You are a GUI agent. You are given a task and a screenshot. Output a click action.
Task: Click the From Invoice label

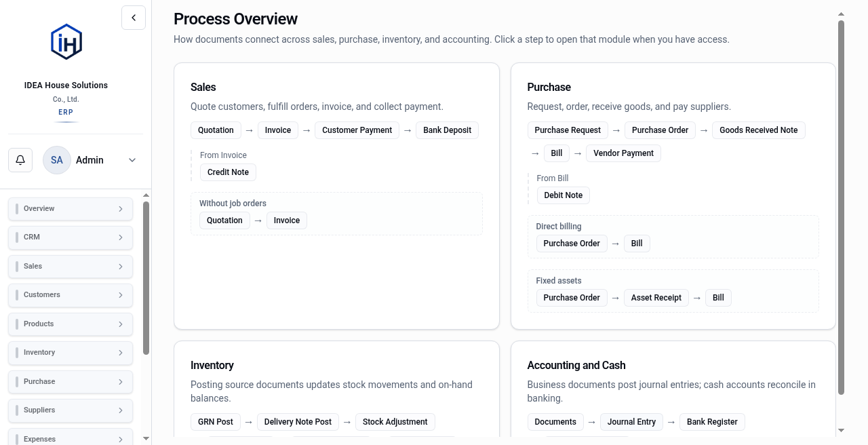(x=223, y=155)
